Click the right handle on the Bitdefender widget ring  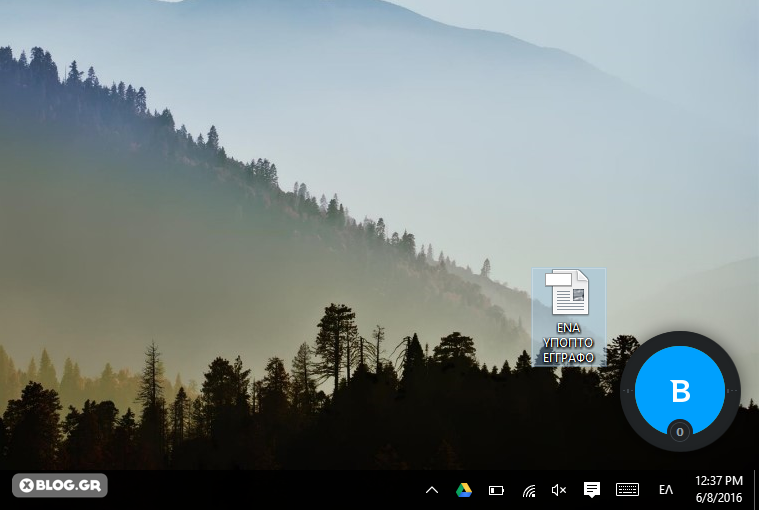pyautogui.click(x=733, y=391)
